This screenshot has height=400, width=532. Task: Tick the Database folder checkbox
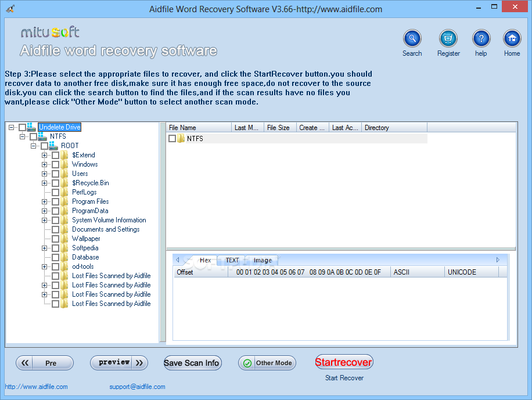[55, 258]
